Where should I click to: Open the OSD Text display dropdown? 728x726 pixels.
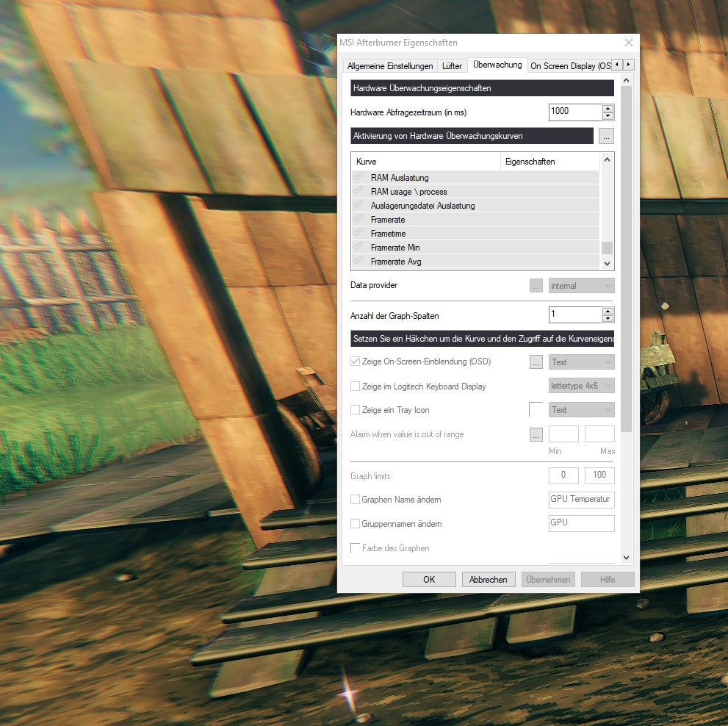coord(581,362)
